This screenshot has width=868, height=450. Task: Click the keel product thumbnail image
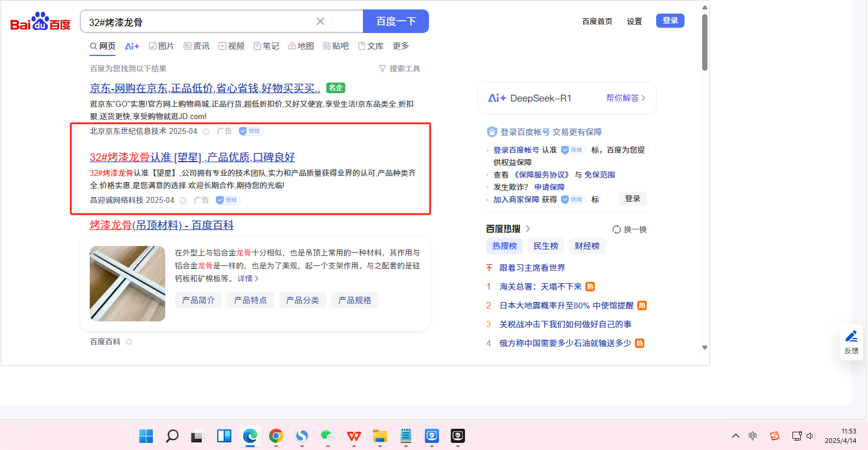tap(127, 284)
